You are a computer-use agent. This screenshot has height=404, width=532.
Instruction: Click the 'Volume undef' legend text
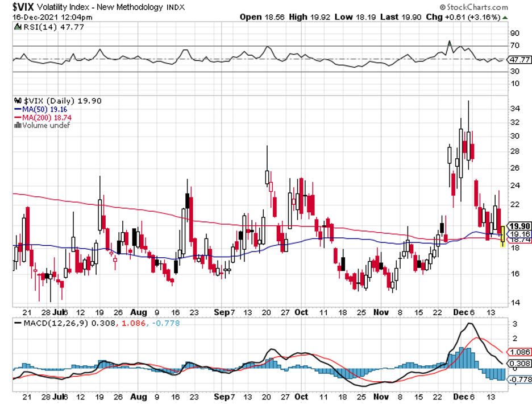coord(46,125)
